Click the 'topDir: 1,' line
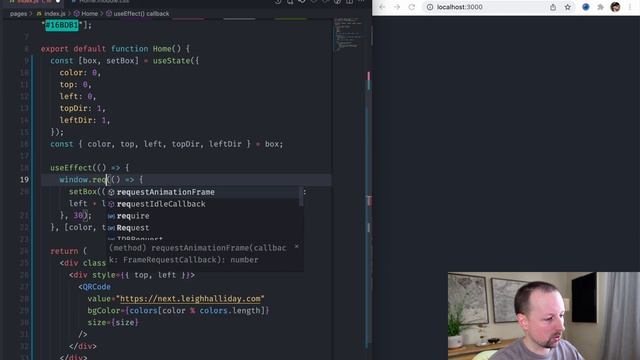This screenshot has height=360, width=640. point(82,108)
